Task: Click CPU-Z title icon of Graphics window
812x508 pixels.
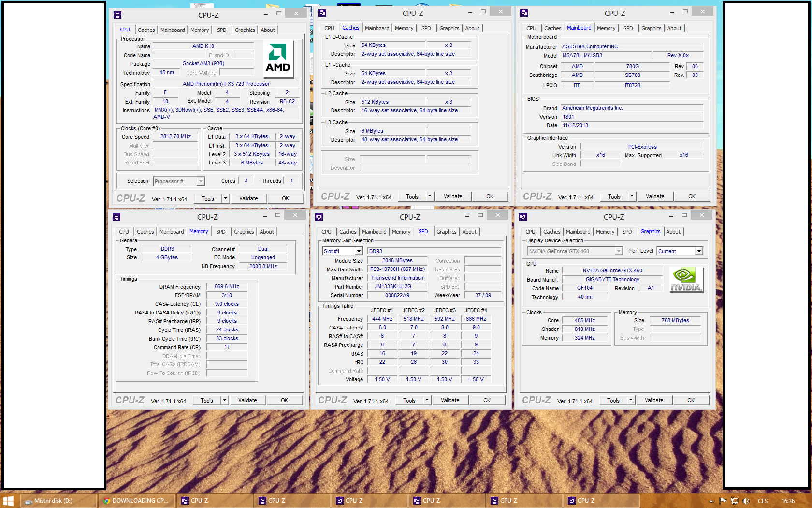Action: pyautogui.click(x=523, y=217)
